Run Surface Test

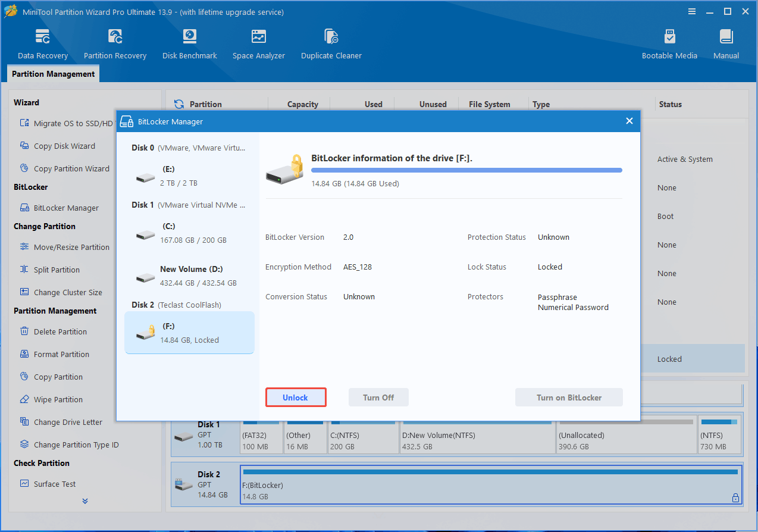click(x=48, y=484)
